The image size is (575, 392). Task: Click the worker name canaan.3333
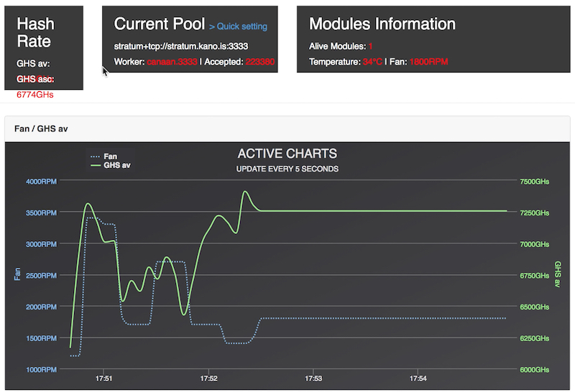[172, 62]
